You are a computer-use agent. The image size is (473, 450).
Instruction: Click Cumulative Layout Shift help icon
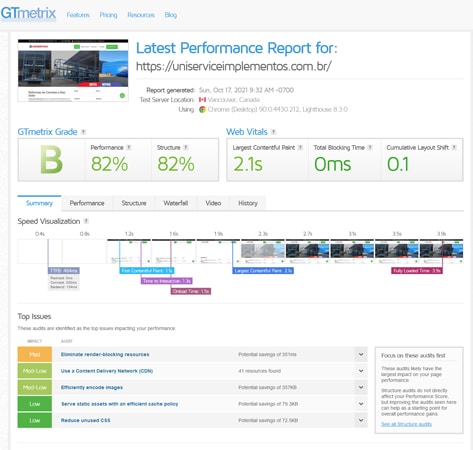(454, 147)
